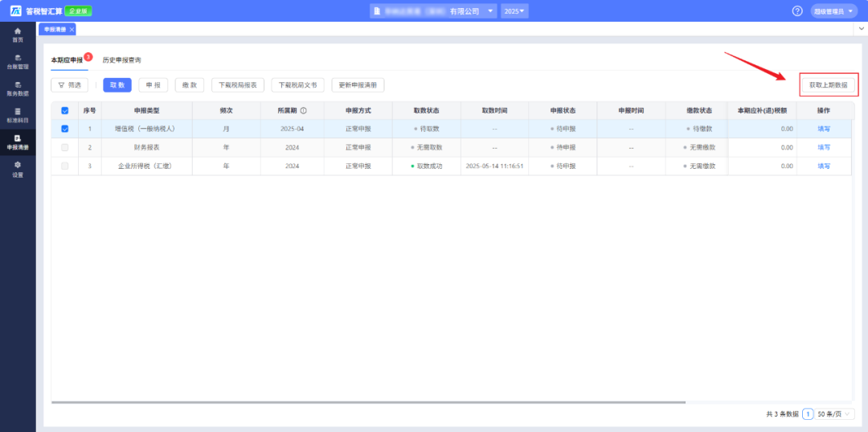The image size is (868, 432).
Task: Open 标准科目 in the sidebar
Action: pos(17,115)
